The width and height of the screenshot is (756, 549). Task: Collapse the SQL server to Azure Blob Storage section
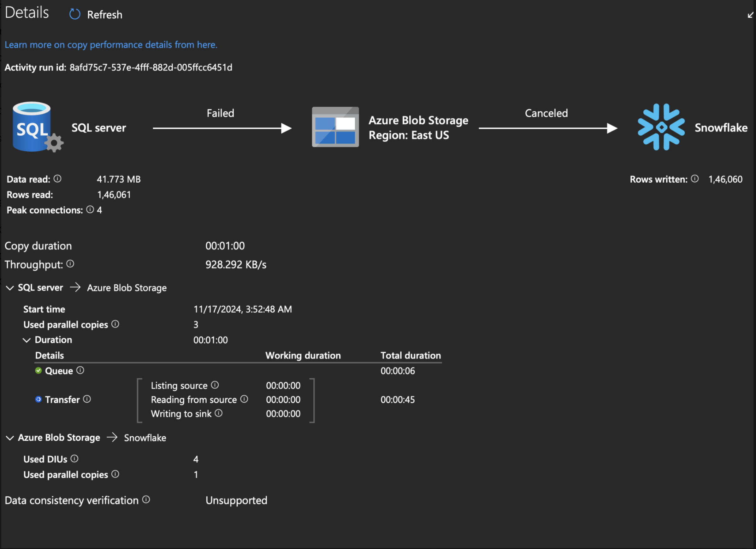[10, 288]
